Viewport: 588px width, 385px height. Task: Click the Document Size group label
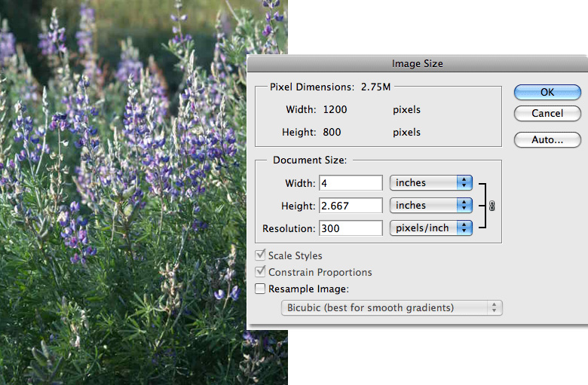coord(309,160)
